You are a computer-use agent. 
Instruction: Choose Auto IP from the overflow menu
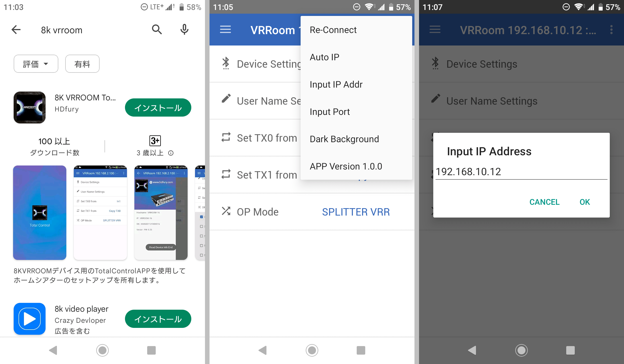pyautogui.click(x=356, y=57)
